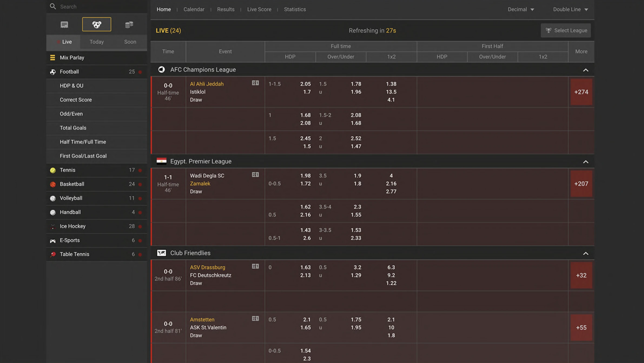The image size is (644, 363).
Task: Expand more markets +207 for Wadi Degla
Action: pyautogui.click(x=581, y=184)
